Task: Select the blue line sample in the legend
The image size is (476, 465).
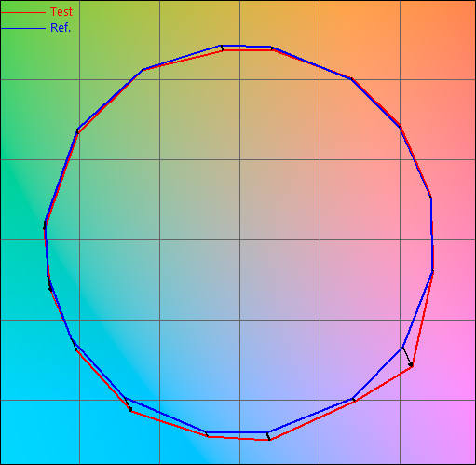Action: (x=23, y=29)
